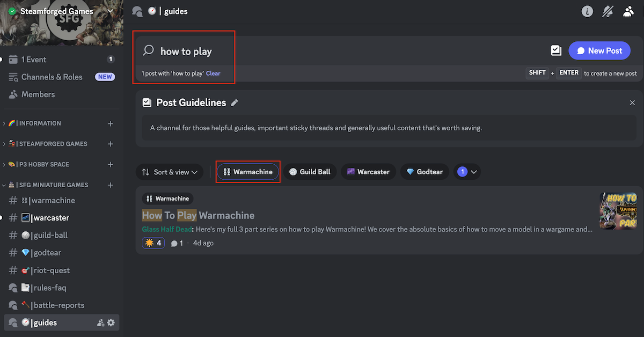644x337 pixels.
Task: Clear the 'how to play' search
Action: [213, 73]
